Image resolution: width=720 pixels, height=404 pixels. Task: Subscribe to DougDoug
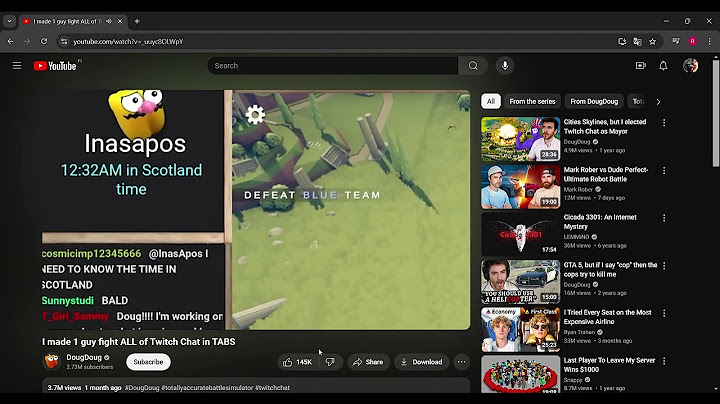point(148,362)
